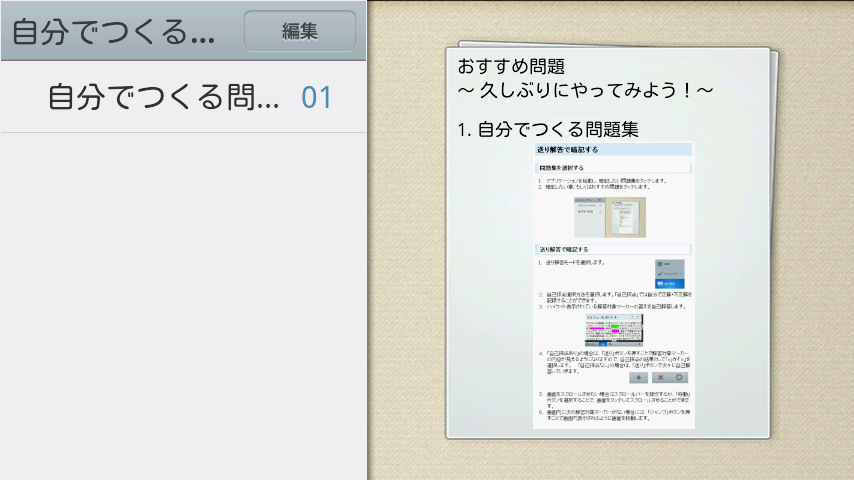Click the highlighted-marker screenshot in the preview
854x480 pixels.
click(x=614, y=330)
